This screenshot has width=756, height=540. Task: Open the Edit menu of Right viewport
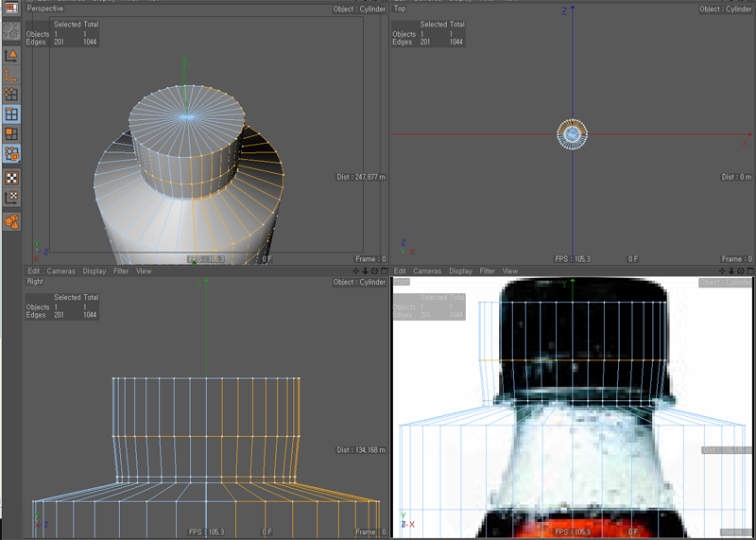pos(34,271)
